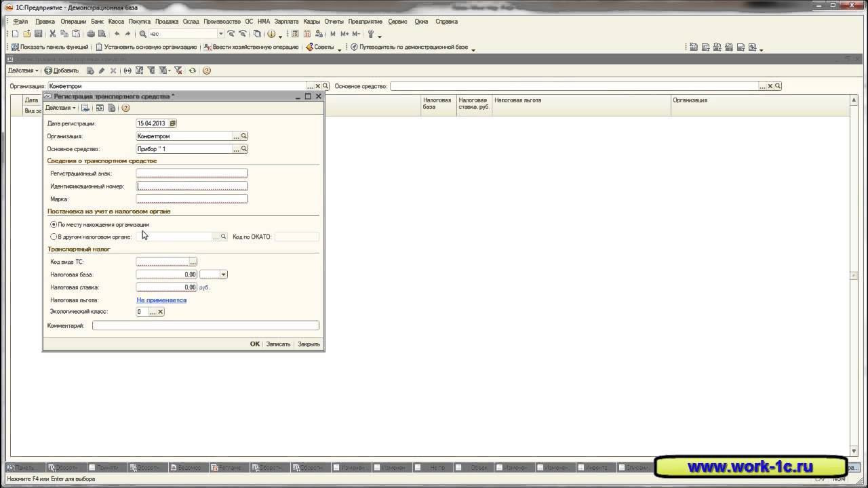
Task: Open selection ellipsis for dialog Организация field
Action: click(x=236, y=136)
